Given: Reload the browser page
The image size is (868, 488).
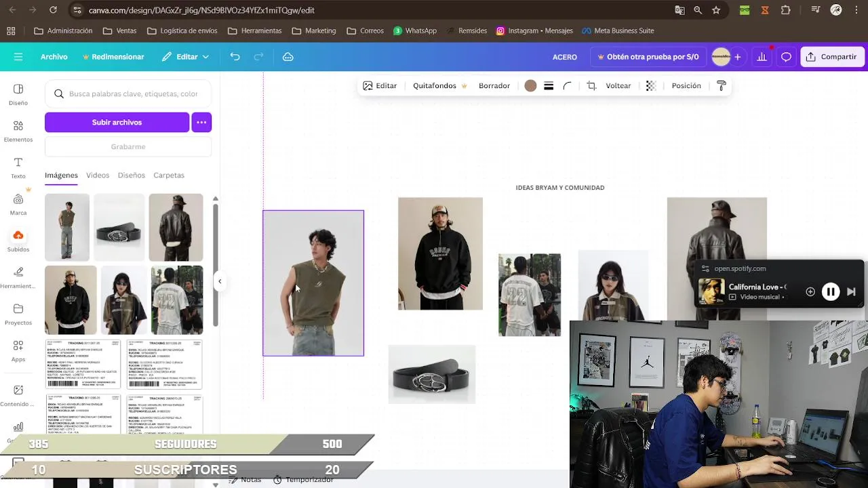Looking at the screenshot, I should click(53, 10).
